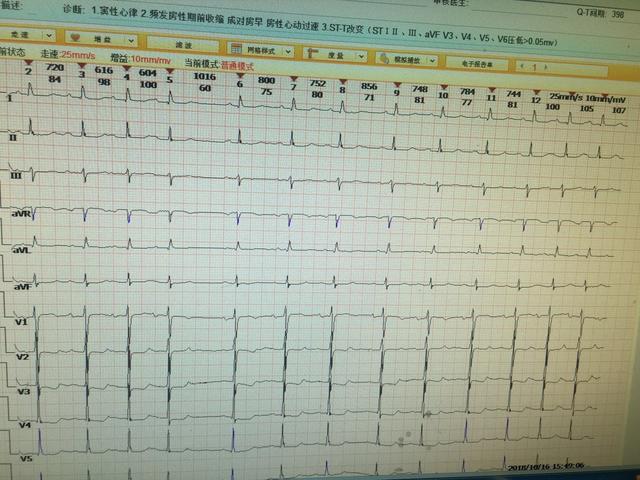Screen dimensions: 640x480
Task: Open the 模拟播放 playback dropdown arrow
Action: point(433,61)
